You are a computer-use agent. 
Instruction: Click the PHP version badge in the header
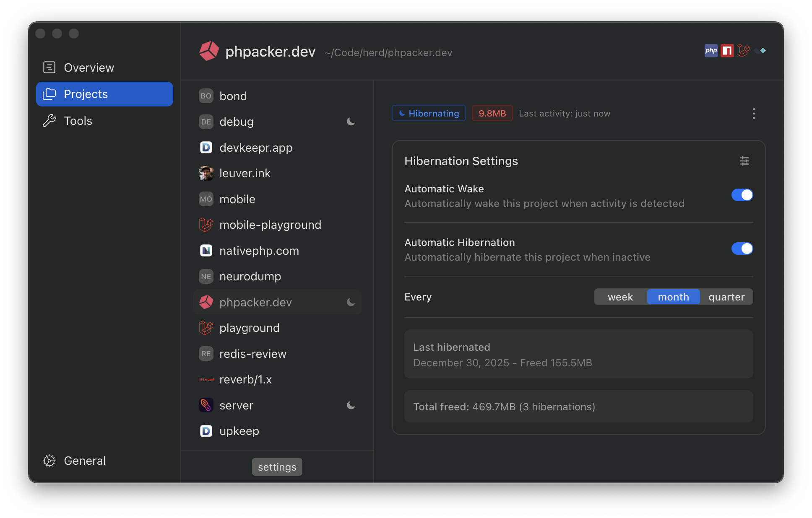(711, 51)
